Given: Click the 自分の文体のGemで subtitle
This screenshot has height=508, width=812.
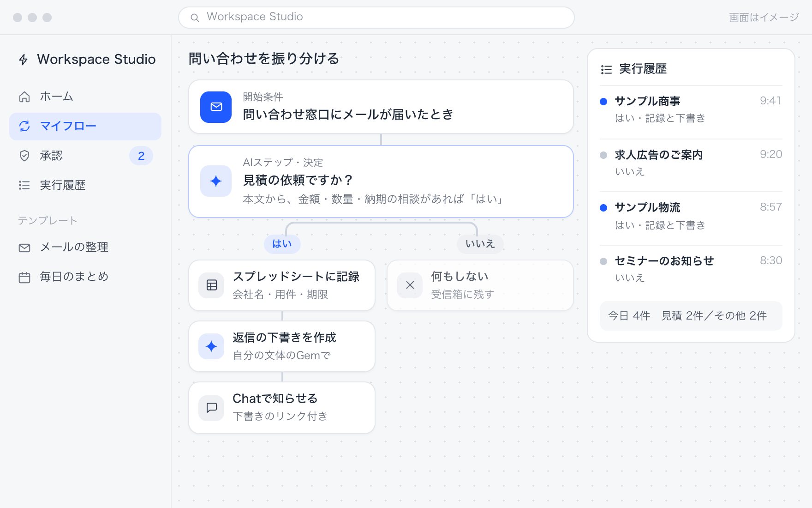Looking at the screenshot, I should click(x=281, y=356).
